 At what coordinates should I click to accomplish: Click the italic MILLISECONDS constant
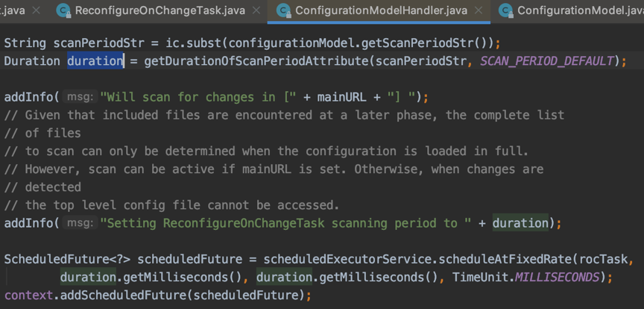point(558,278)
